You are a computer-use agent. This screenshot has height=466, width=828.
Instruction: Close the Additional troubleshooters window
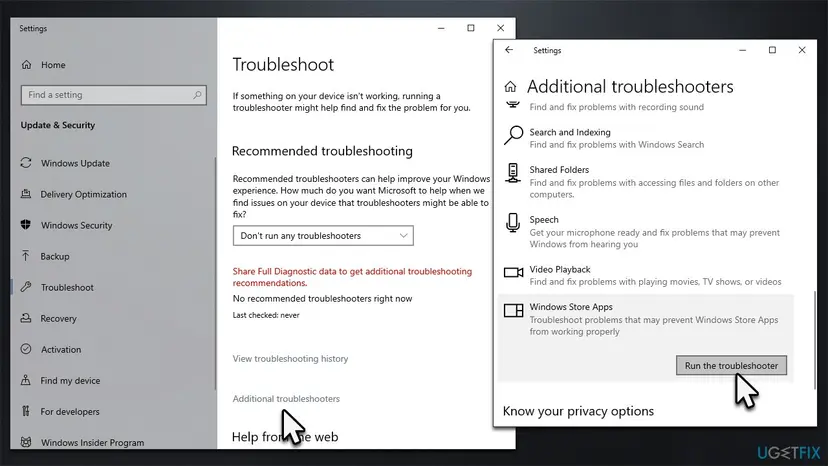point(802,50)
